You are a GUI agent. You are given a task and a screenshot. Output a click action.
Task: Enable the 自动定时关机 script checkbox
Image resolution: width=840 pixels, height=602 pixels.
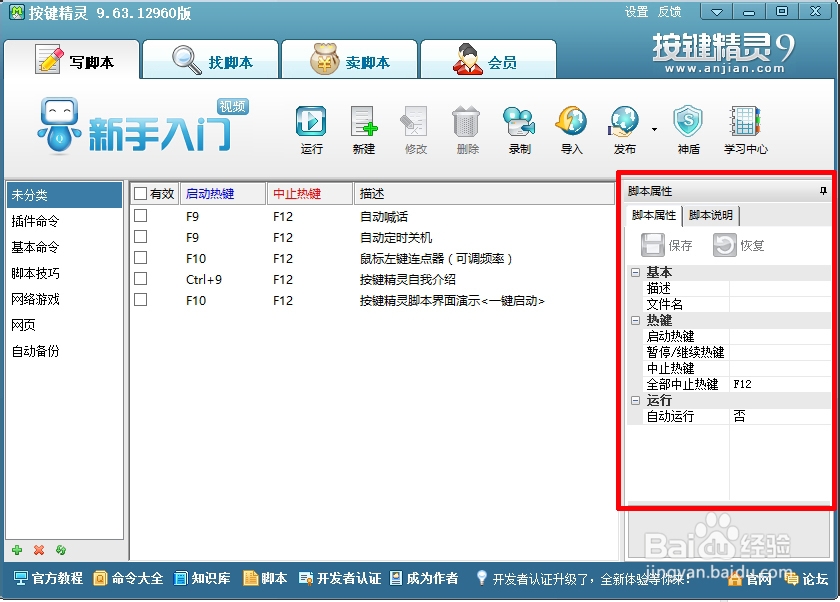[x=140, y=237]
